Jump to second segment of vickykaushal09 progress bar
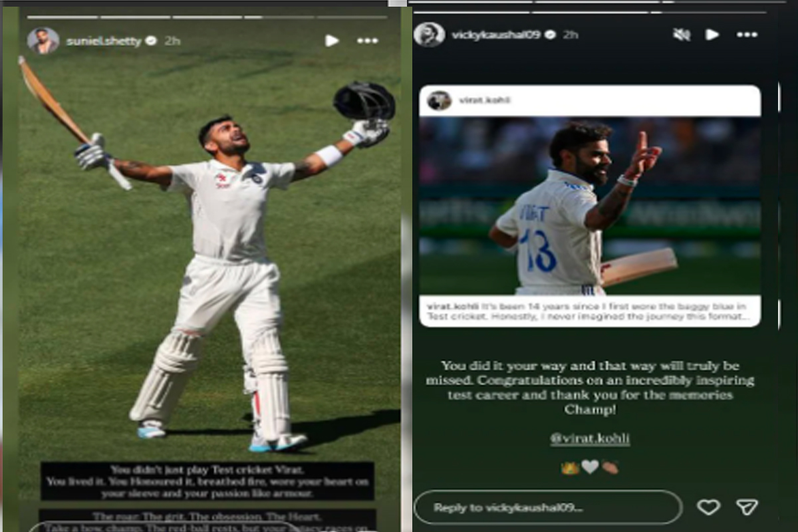Screen dimensions: 798x532 [x=589, y=11]
